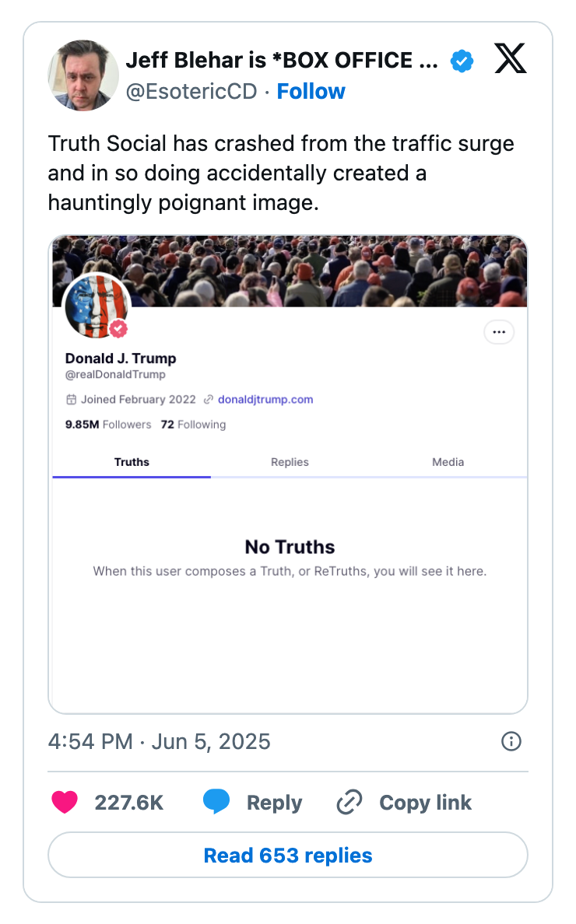Viewport: 576px width, 924px height.
Task: Switch to the Replies tab
Action: [290, 462]
